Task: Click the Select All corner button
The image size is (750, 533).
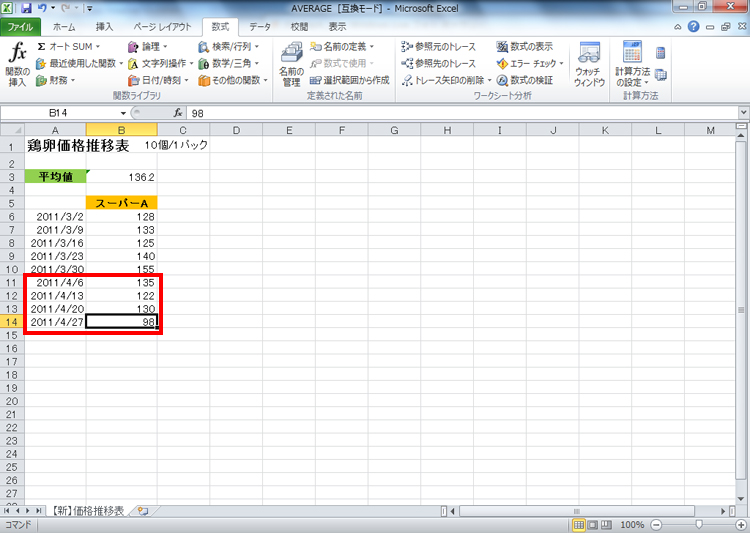Action: click(x=12, y=130)
